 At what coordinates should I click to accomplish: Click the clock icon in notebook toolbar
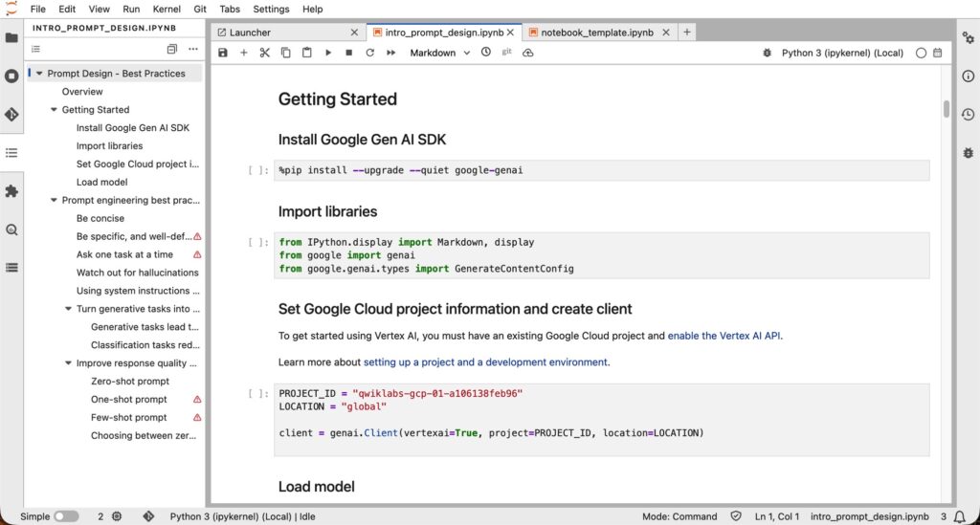pyautogui.click(x=485, y=53)
